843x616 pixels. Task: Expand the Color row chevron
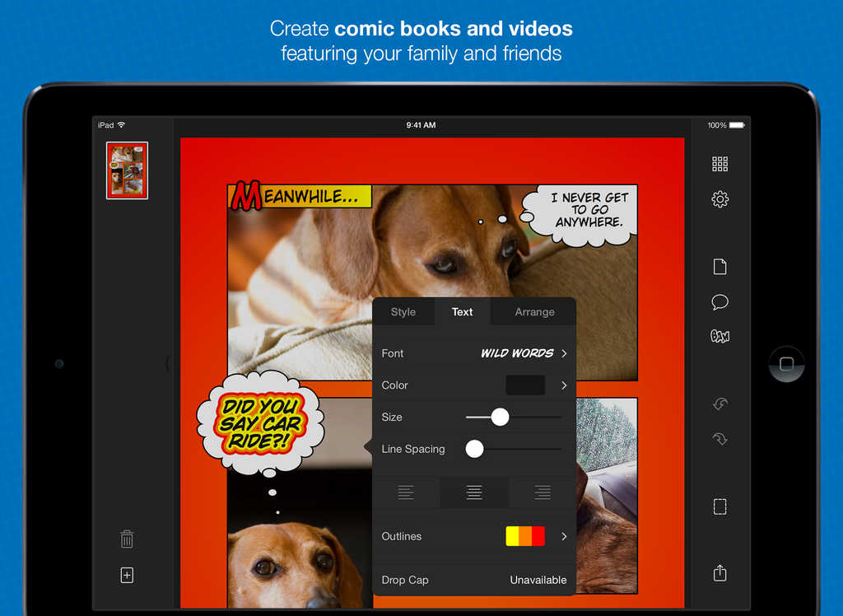pyautogui.click(x=564, y=385)
